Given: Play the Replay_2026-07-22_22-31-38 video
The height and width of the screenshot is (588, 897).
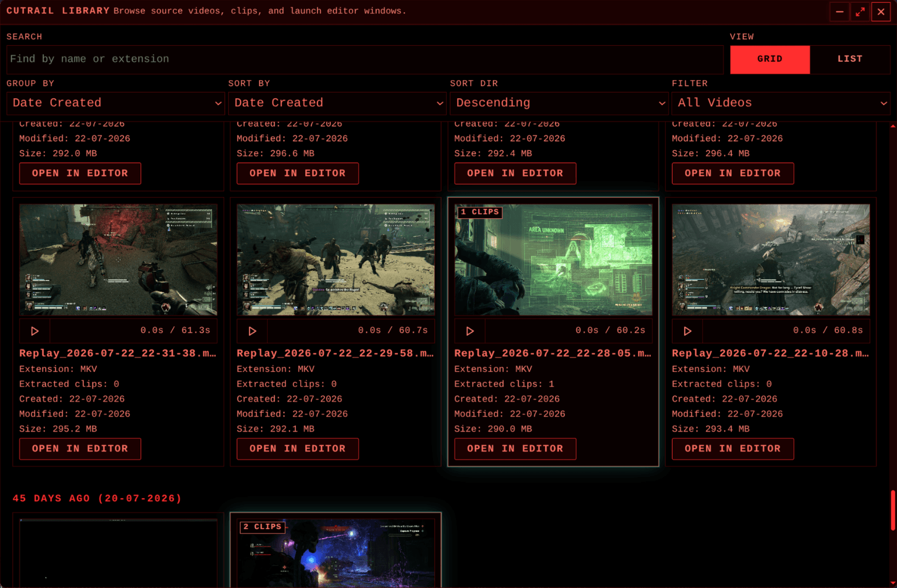Looking at the screenshot, I should [x=35, y=331].
